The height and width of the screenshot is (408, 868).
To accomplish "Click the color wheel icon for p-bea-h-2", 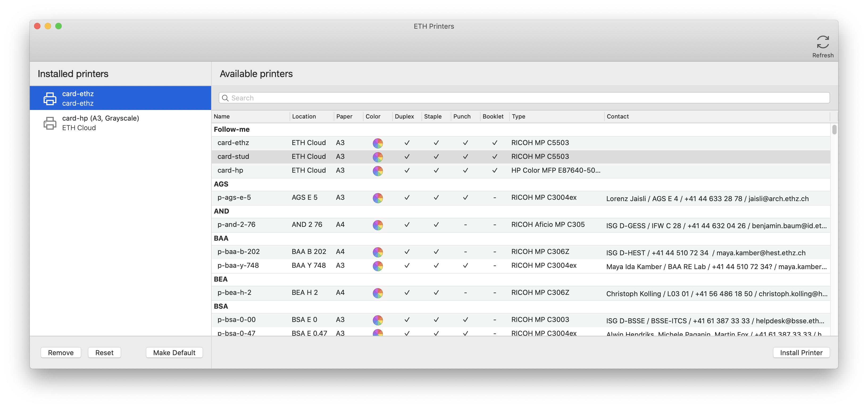I will (378, 293).
